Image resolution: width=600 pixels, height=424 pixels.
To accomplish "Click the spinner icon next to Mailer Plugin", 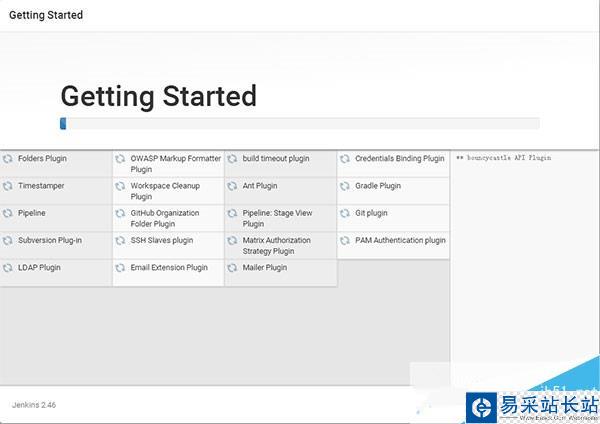I will tap(233, 268).
